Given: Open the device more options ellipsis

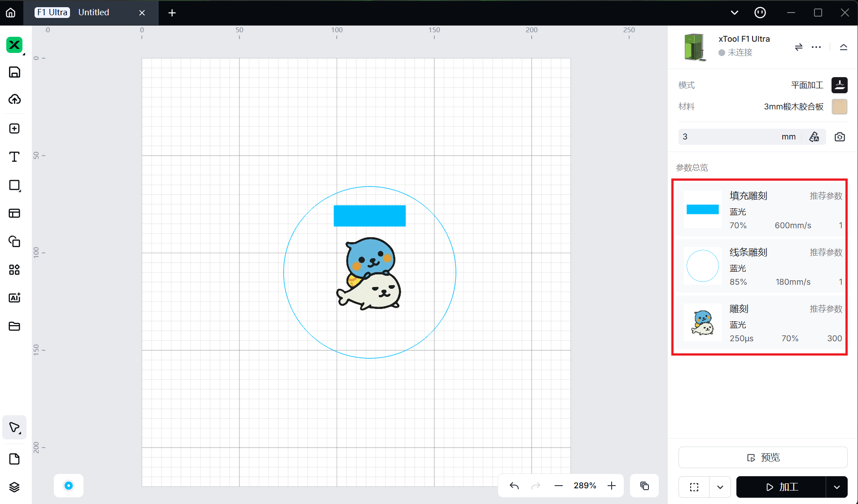Looking at the screenshot, I should (816, 47).
